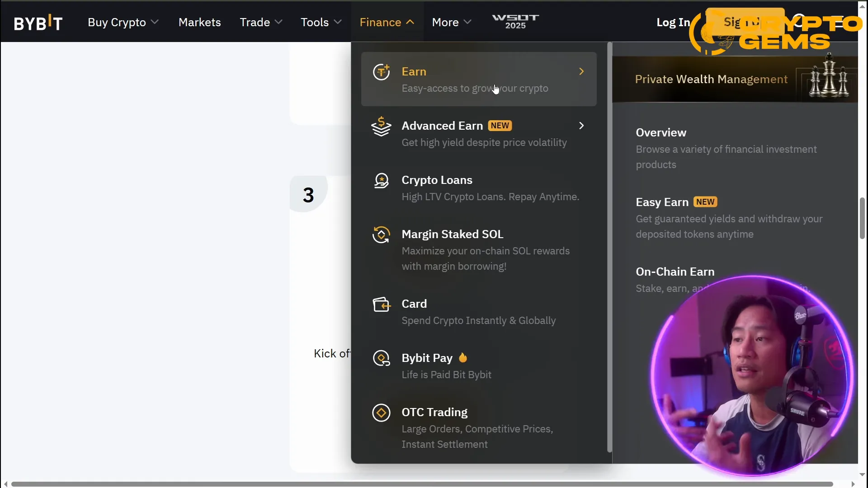The height and width of the screenshot is (488, 868).
Task: Open the Earn Overview link
Action: [660, 132]
